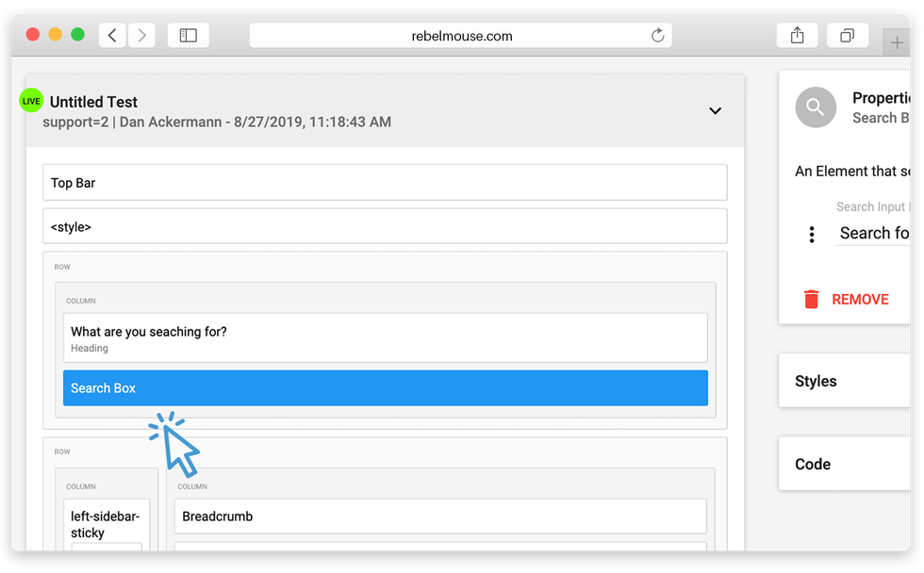
Task: Toggle the Safari sidebar icon
Action: 188,36
